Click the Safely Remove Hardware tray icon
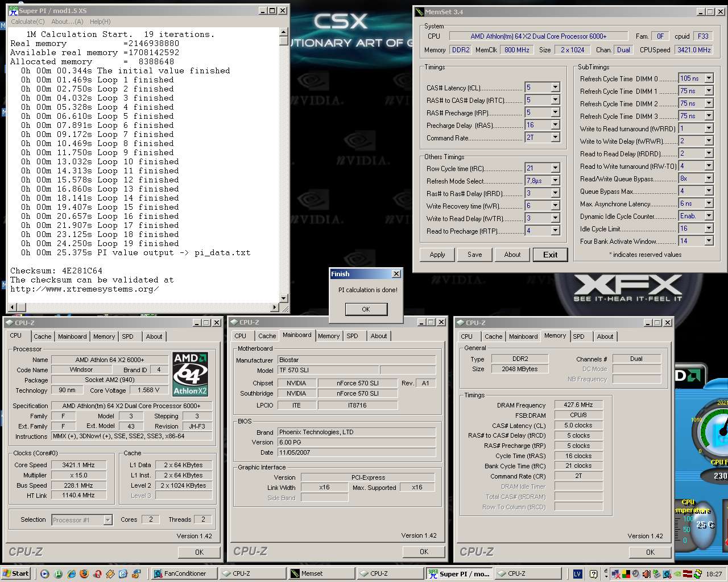Image resolution: width=728 pixels, height=582 pixels. pos(656,574)
